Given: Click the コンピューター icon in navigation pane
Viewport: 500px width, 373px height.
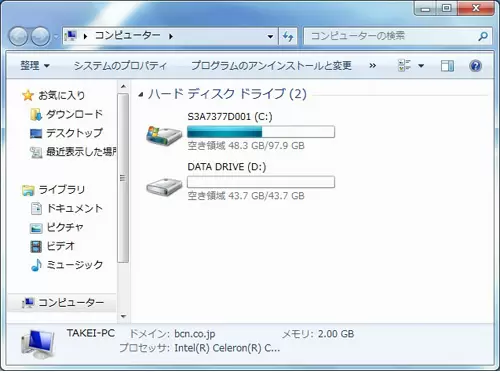Looking at the screenshot, I should pos(28,303).
